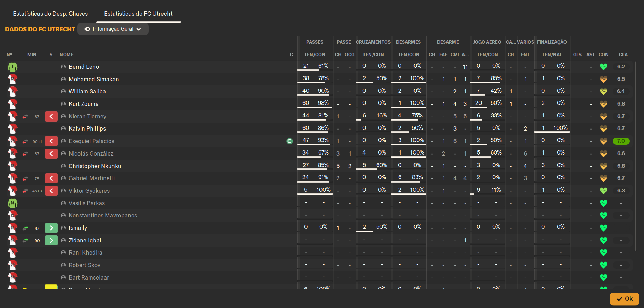Sort by FNT column header
644x308 pixels.
coord(525,55)
